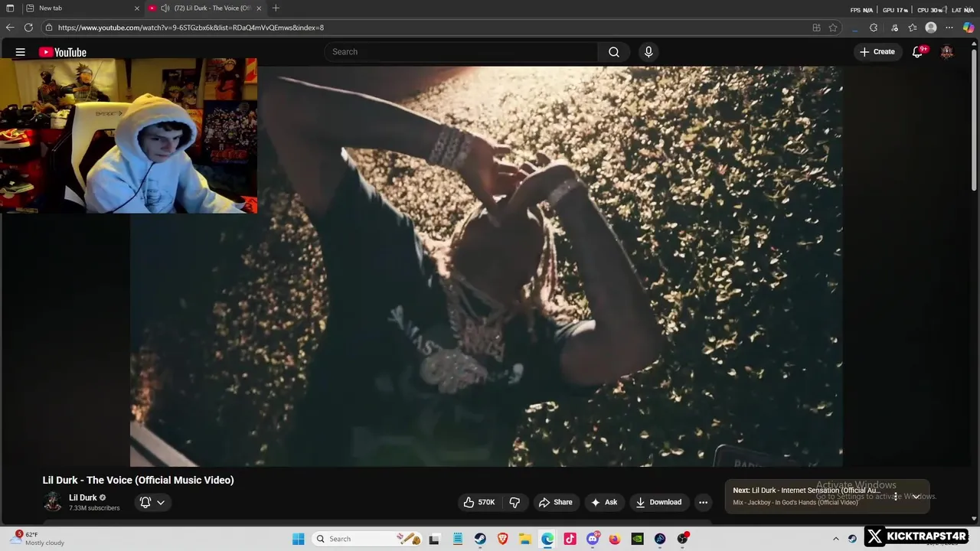Screen dimensions: 980x551
Task: Share the video
Action: click(555, 502)
